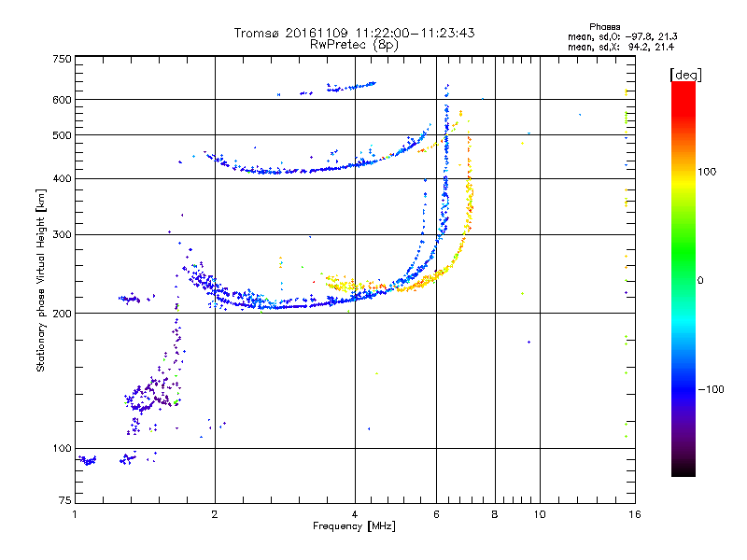Click the y-axis tick label '200'
This screenshot has width=747, height=560.
point(62,314)
